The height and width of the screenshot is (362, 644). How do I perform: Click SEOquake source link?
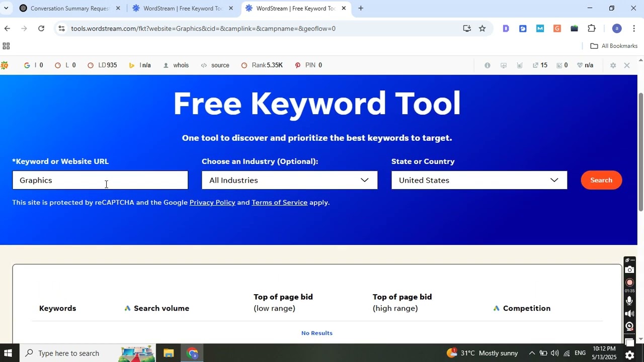pos(215,65)
